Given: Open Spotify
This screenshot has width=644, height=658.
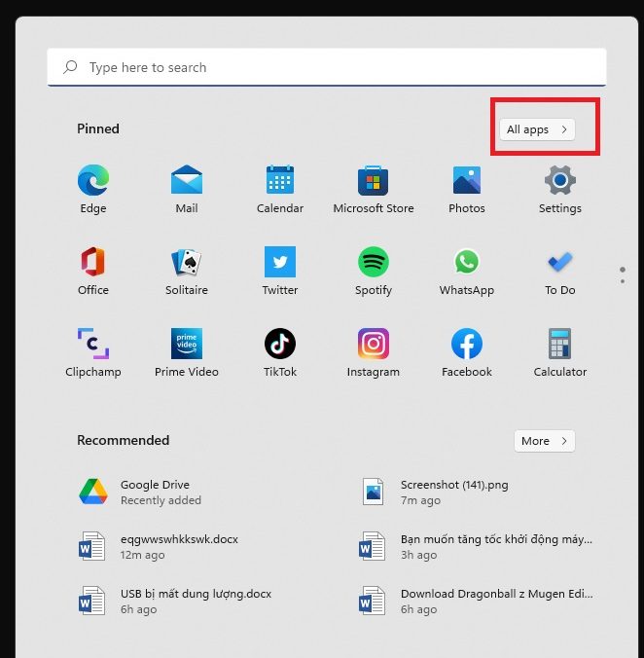Looking at the screenshot, I should pyautogui.click(x=374, y=272).
